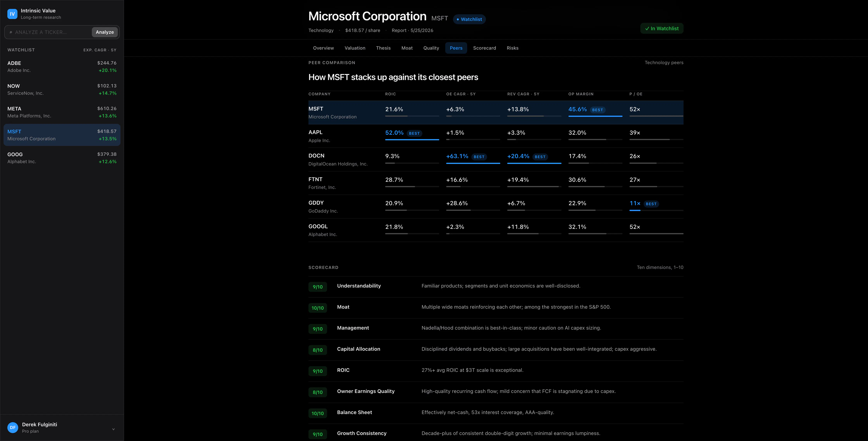Open the Overview tab

(324, 48)
